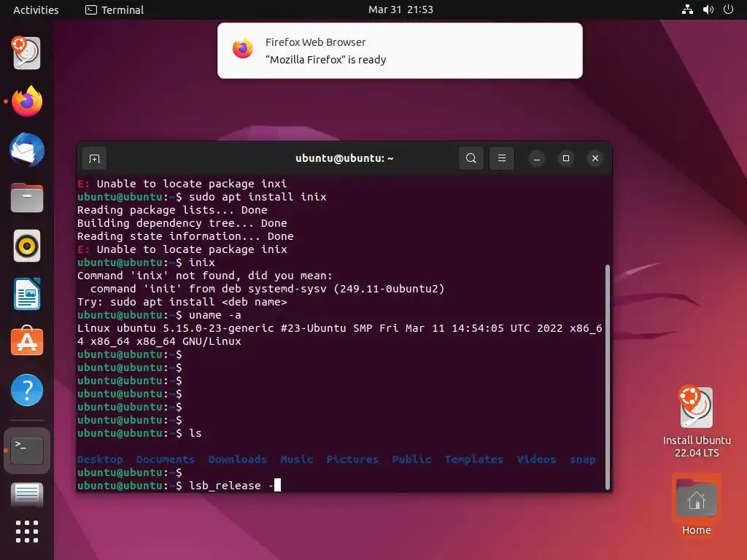Open new tab in Terminal window
This screenshot has width=747, height=560.
click(94, 158)
